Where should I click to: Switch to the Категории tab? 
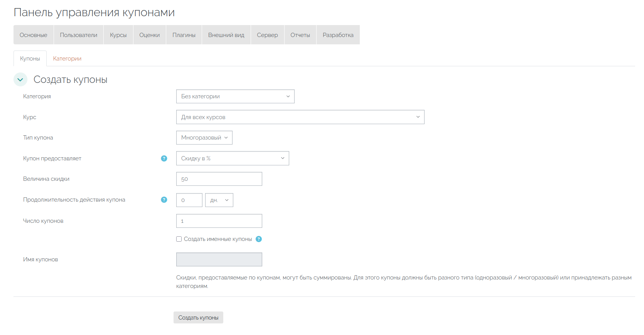[67, 59]
